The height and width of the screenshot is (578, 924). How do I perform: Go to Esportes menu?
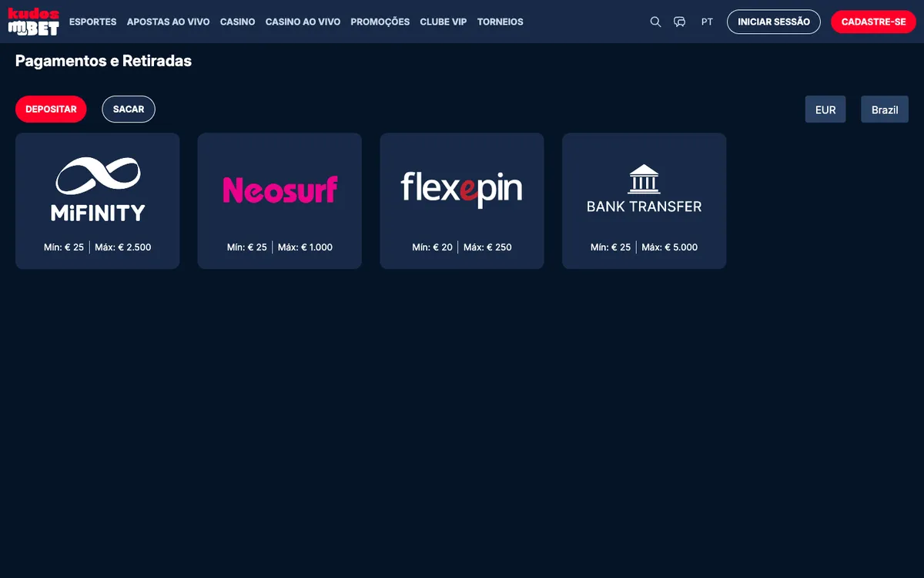pos(93,22)
